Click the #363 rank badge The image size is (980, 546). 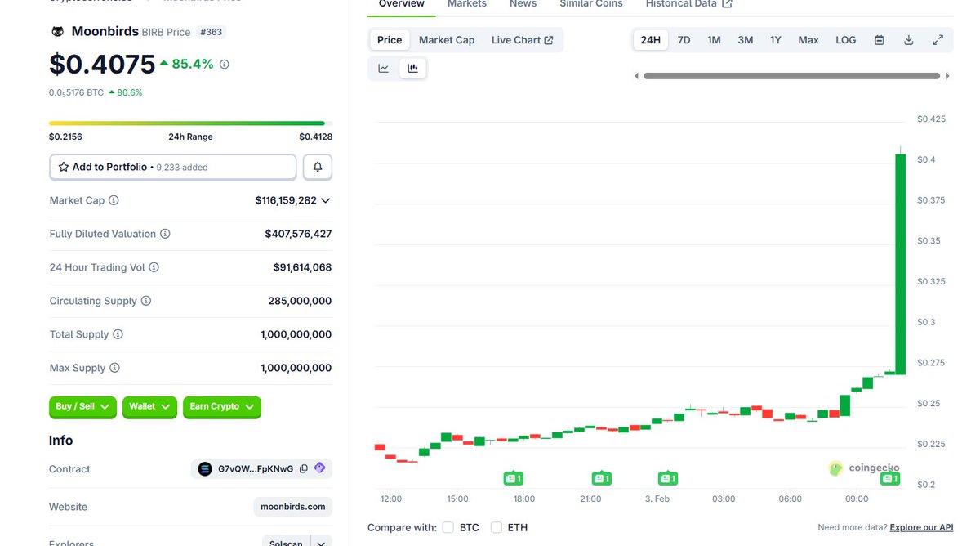(211, 32)
